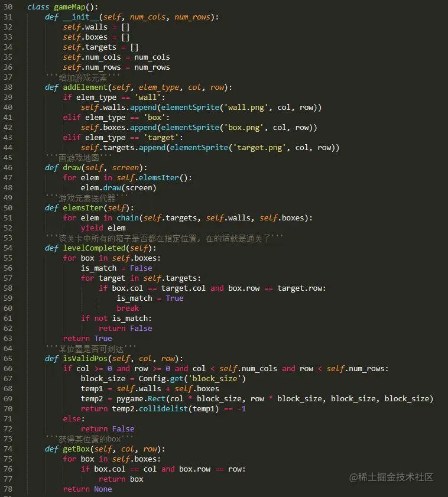The width and height of the screenshot is (448, 497).
Task: Click line number 54 in the gutter
Action: [x=8, y=248]
